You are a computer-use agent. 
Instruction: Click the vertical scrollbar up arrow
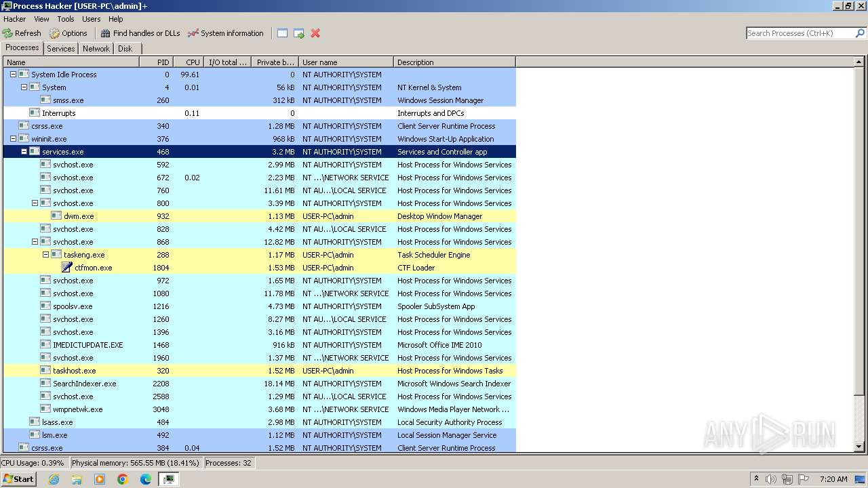coord(859,62)
